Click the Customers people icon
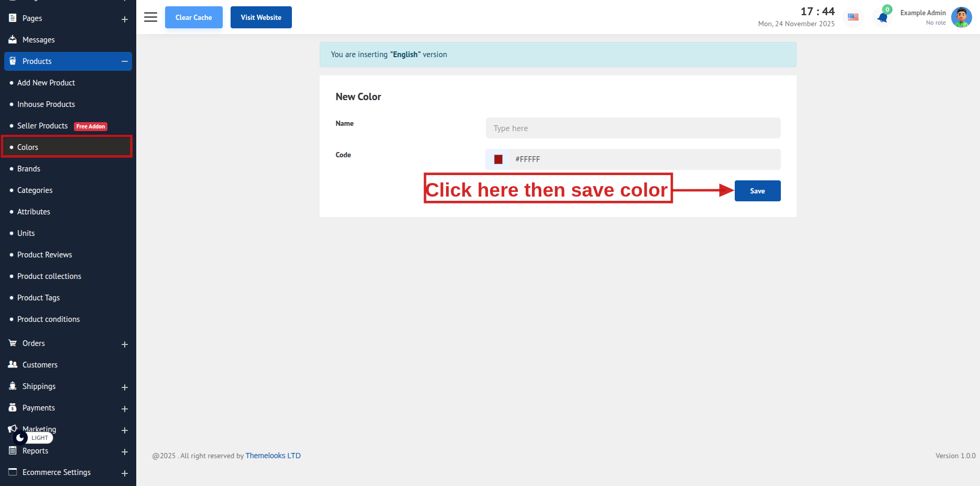The height and width of the screenshot is (486, 980). (13, 365)
